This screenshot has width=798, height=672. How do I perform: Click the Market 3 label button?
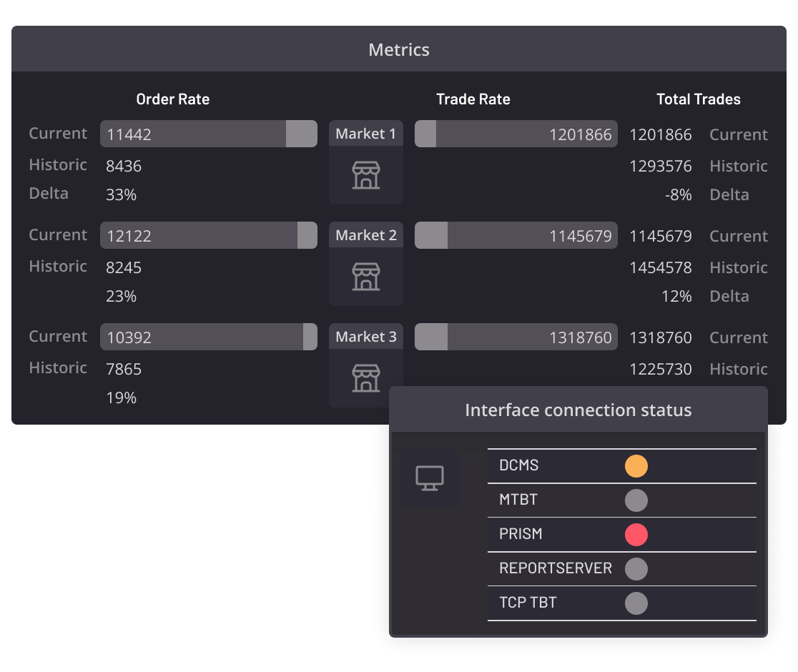coord(365,336)
